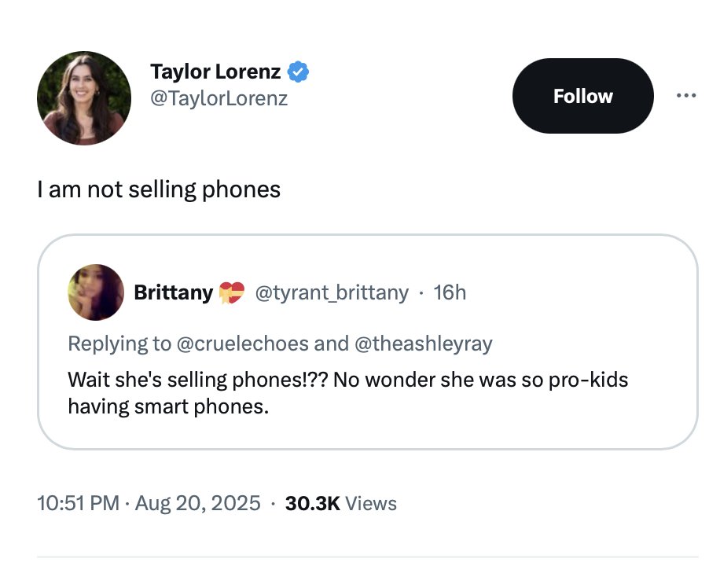Image resolution: width=709 pixels, height=588 pixels.
Task: Click the heart emoji beside Brittany
Action: [232, 292]
